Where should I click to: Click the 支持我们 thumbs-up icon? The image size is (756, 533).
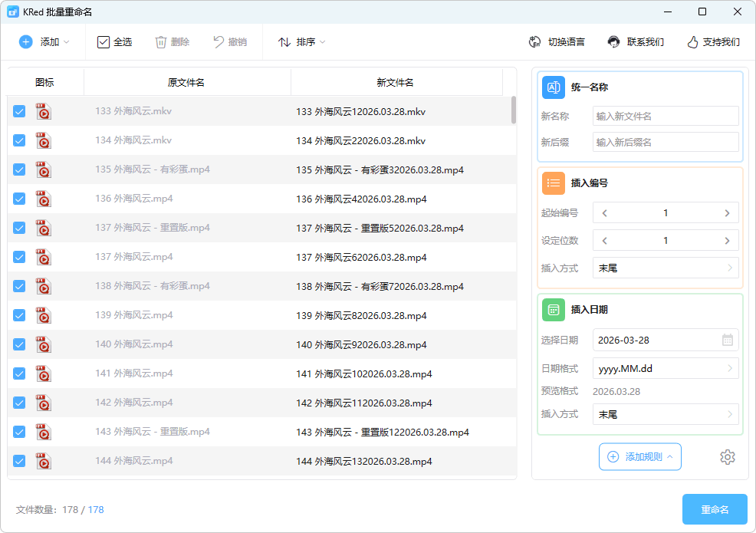point(692,42)
